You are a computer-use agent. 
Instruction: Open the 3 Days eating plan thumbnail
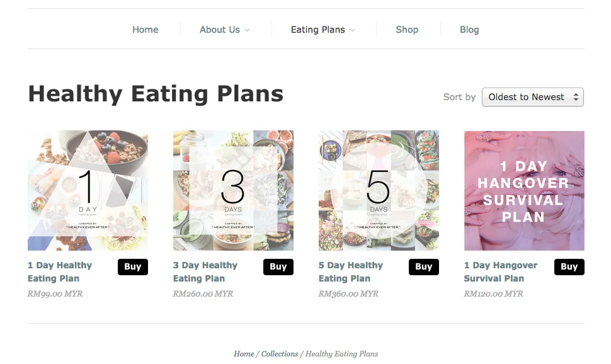[233, 190]
